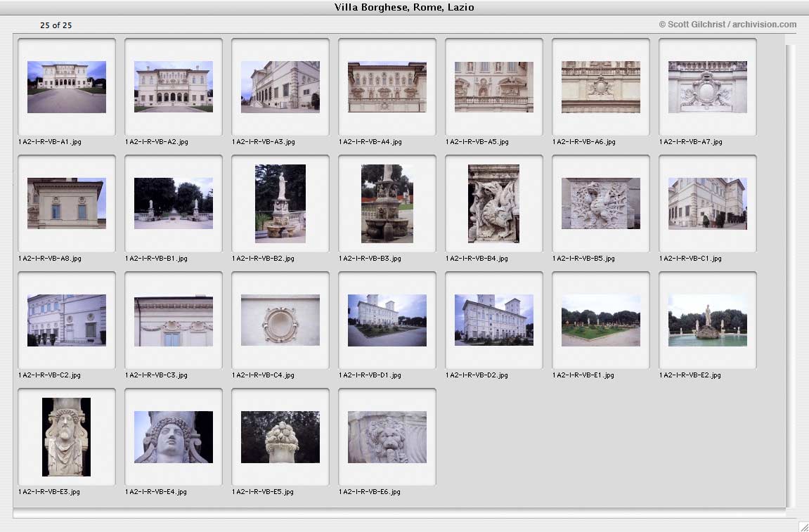Click the filename label 1A2-I-R-VB-C4.jpg

[x=263, y=375]
